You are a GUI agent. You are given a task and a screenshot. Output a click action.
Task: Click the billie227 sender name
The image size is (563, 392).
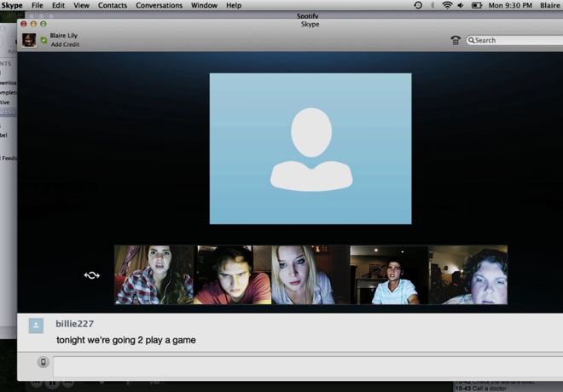point(74,324)
